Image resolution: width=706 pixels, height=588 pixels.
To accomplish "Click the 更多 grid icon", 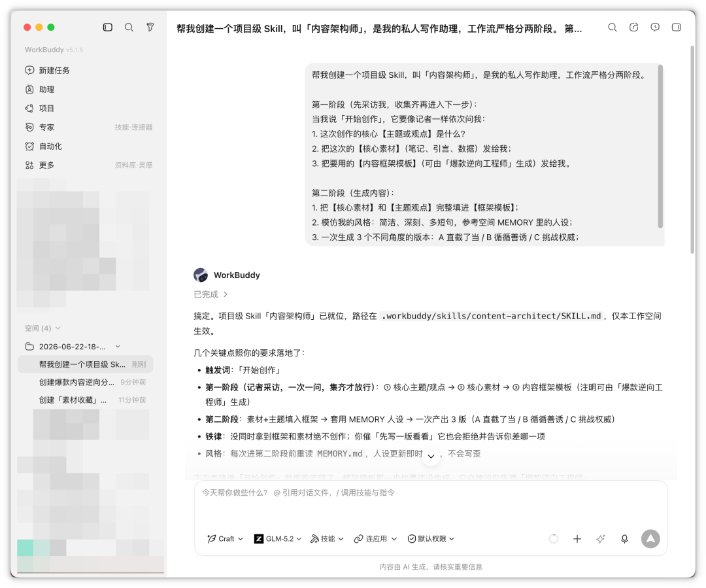I will coord(29,165).
